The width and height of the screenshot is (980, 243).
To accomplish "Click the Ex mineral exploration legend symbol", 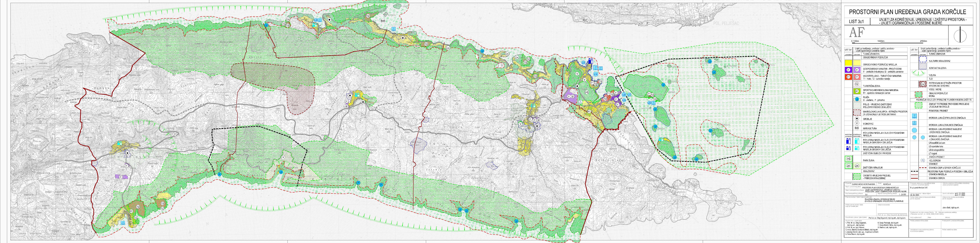I will [923, 84].
